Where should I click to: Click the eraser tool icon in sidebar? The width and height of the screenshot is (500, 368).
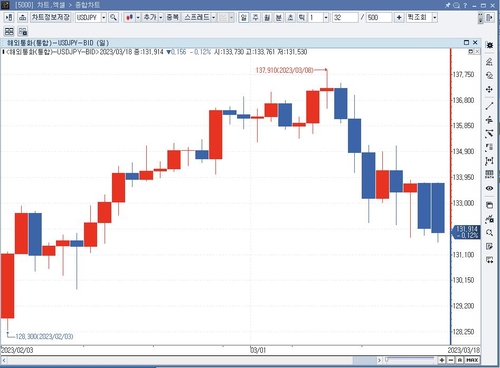(489, 62)
